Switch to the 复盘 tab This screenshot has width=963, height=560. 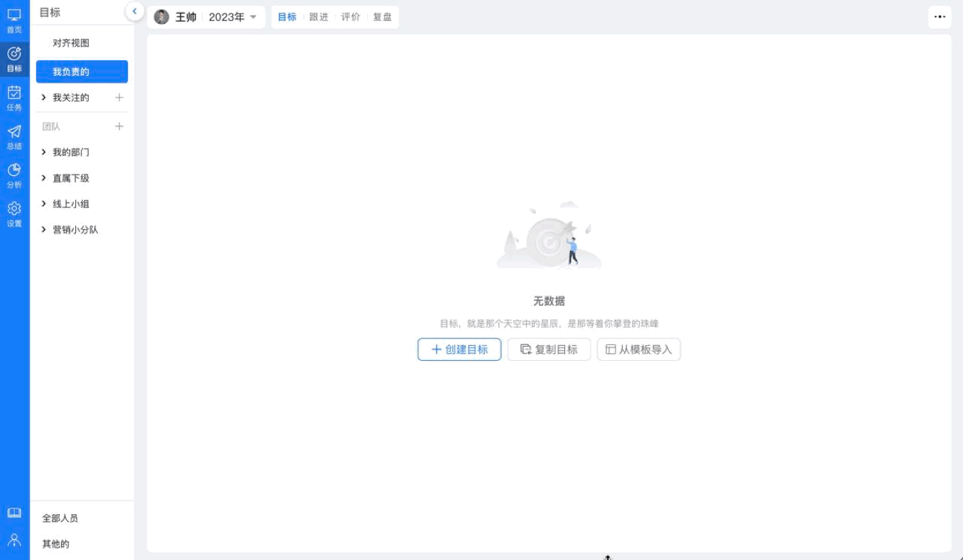pos(382,17)
